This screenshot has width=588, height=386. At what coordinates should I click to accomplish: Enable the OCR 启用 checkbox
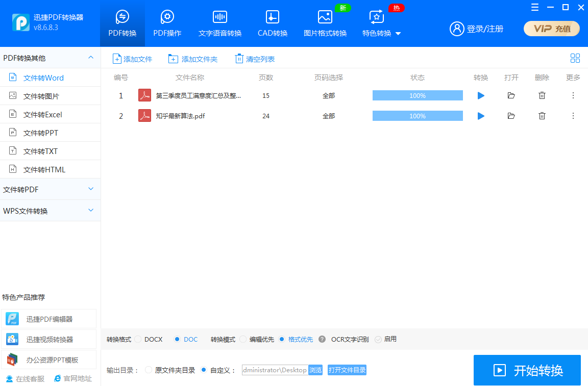tap(378, 339)
